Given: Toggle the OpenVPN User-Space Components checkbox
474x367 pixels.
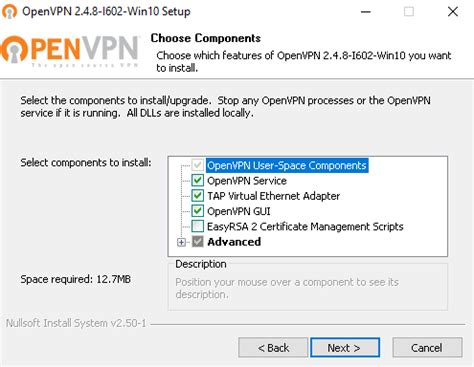Looking at the screenshot, I should click(197, 165).
